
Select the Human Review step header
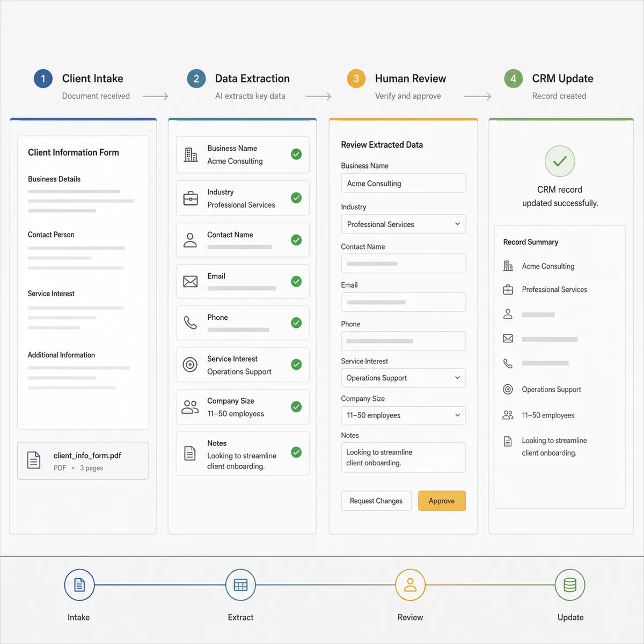point(411,78)
